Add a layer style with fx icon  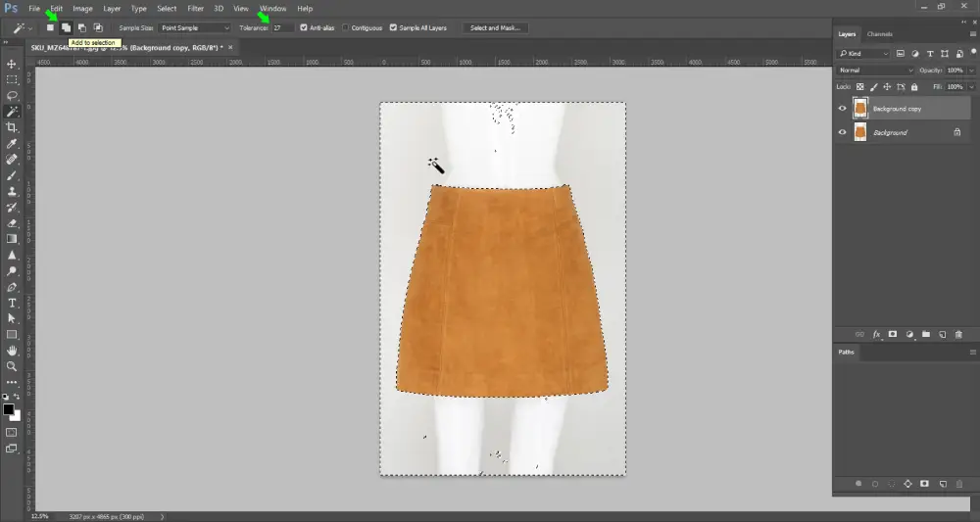876,335
